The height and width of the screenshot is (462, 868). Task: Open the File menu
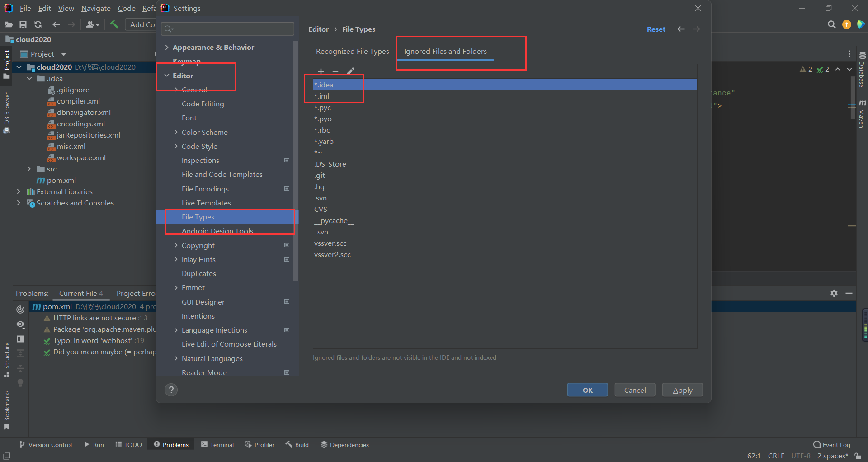[x=25, y=8]
